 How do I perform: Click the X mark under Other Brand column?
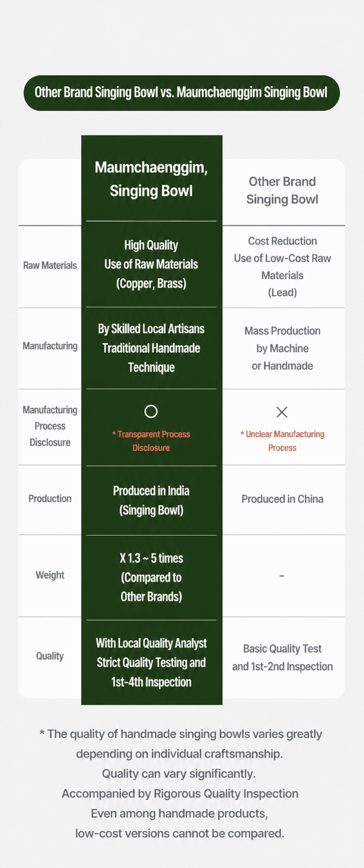[x=282, y=412]
